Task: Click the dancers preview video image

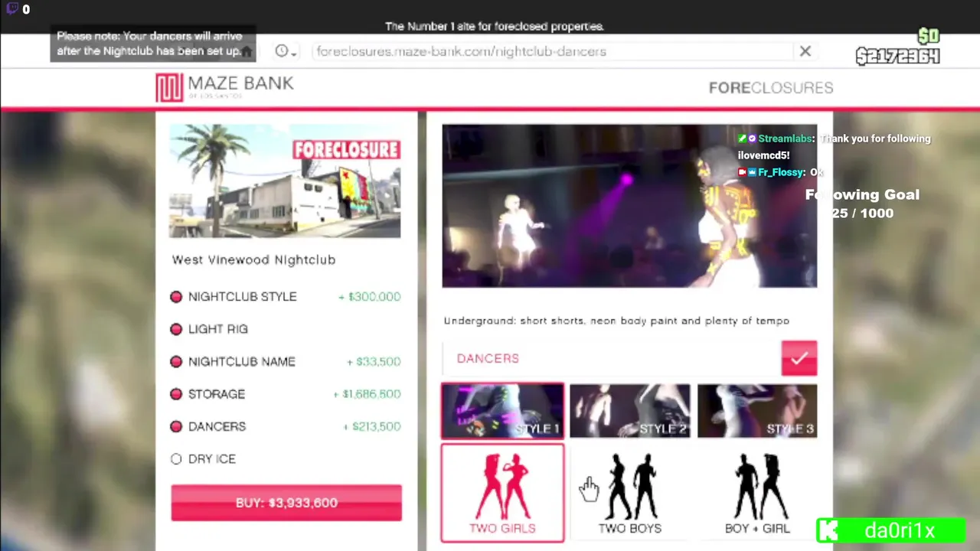Action: tap(629, 206)
